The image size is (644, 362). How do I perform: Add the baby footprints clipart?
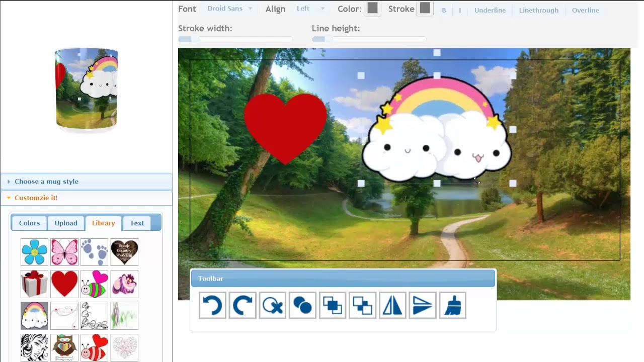(x=94, y=252)
